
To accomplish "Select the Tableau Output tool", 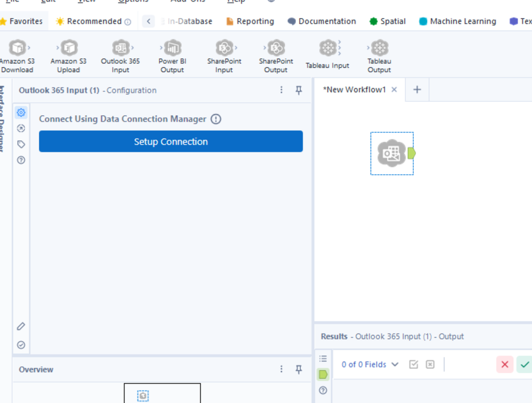I will [379, 57].
